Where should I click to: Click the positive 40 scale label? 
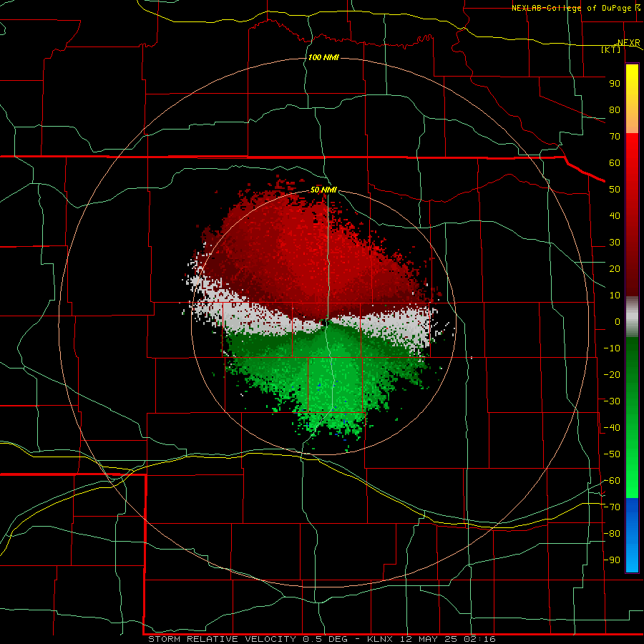point(615,216)
